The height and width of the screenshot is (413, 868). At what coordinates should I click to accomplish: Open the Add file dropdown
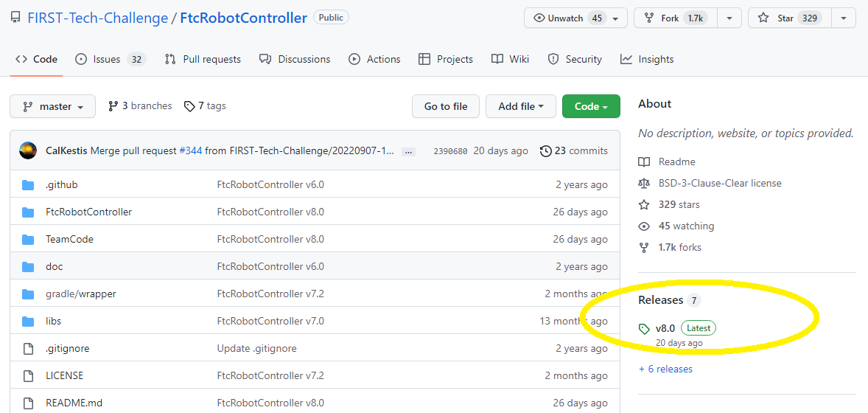coord(520,107)
